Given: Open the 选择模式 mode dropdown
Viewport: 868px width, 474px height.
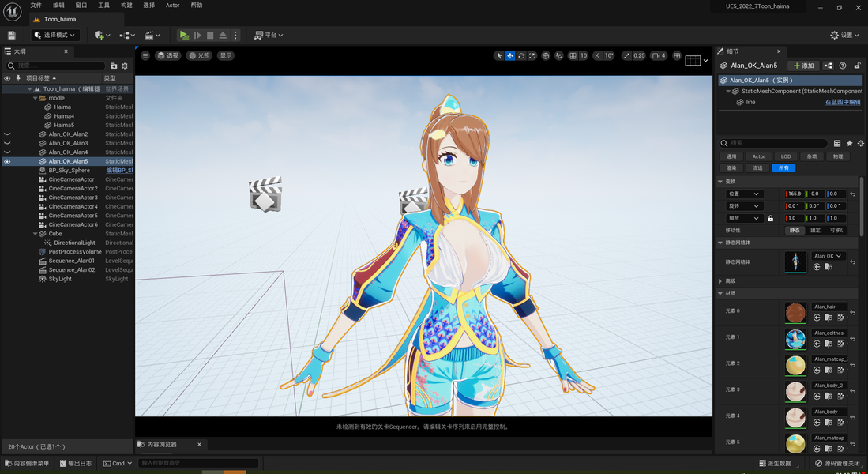Looking at the screenshot, I should (54, 35).
